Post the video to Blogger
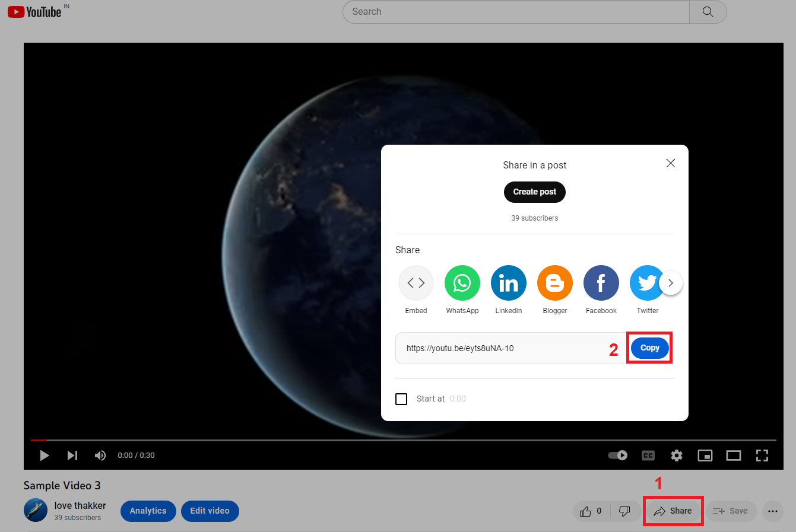The width and height of the screenshot is (796, 532). coord(554,283)
